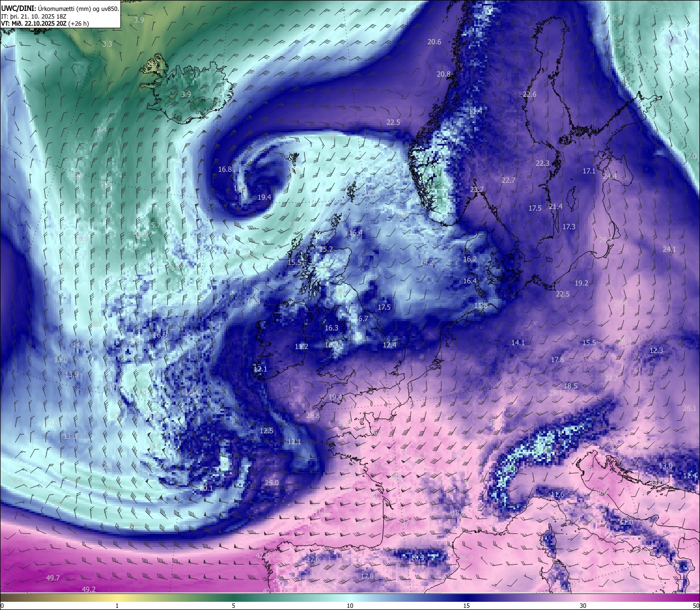Select the 3.3 value in the corner
This screenshot has width=700, height=610.
(107, 44)
